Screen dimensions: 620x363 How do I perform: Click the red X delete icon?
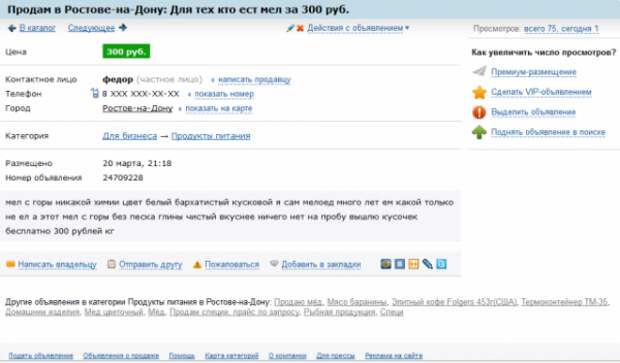pyautogui.click(x=300, y=28)
